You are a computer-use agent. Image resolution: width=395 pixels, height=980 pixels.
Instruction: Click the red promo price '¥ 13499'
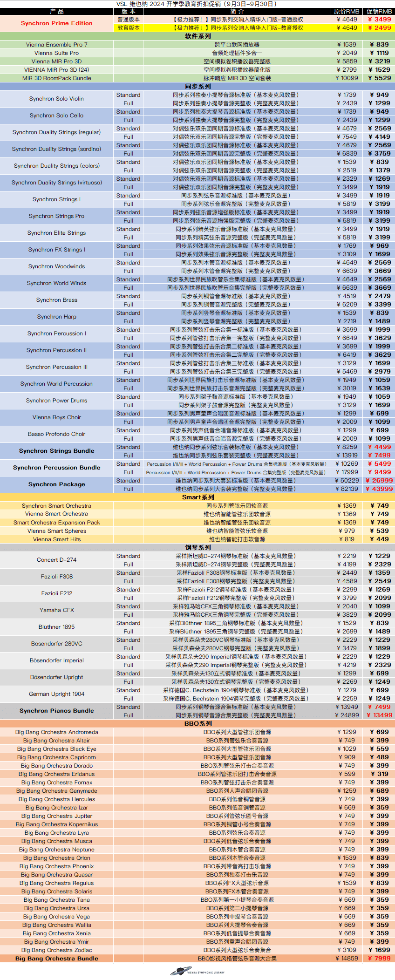point(379,715)
